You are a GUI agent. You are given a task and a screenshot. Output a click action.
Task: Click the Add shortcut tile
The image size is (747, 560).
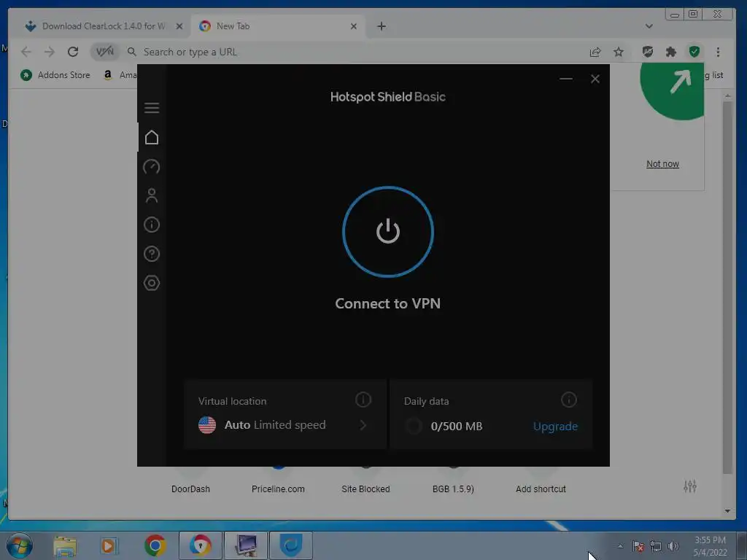(x=541, y=489)
